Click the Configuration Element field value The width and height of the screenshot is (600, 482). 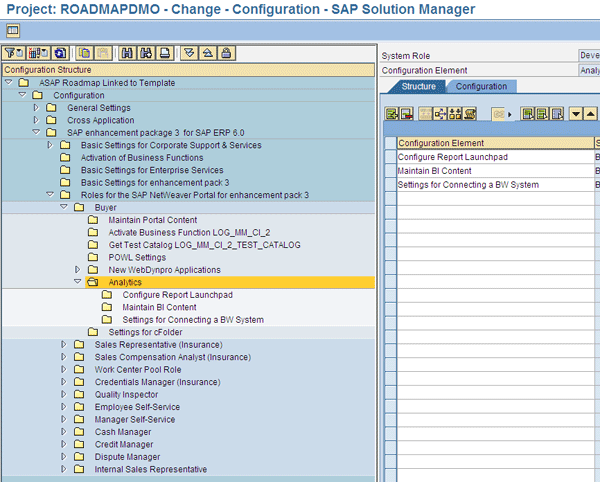[x=589, y=70]
